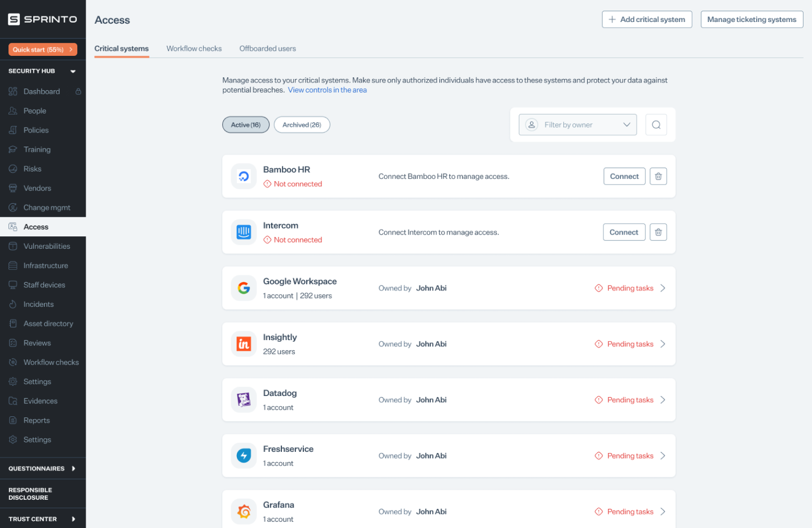812x528 pixels.
Task: Delete the Bamboo HR system
Action: pyautogui.click(x=658, y=177)
